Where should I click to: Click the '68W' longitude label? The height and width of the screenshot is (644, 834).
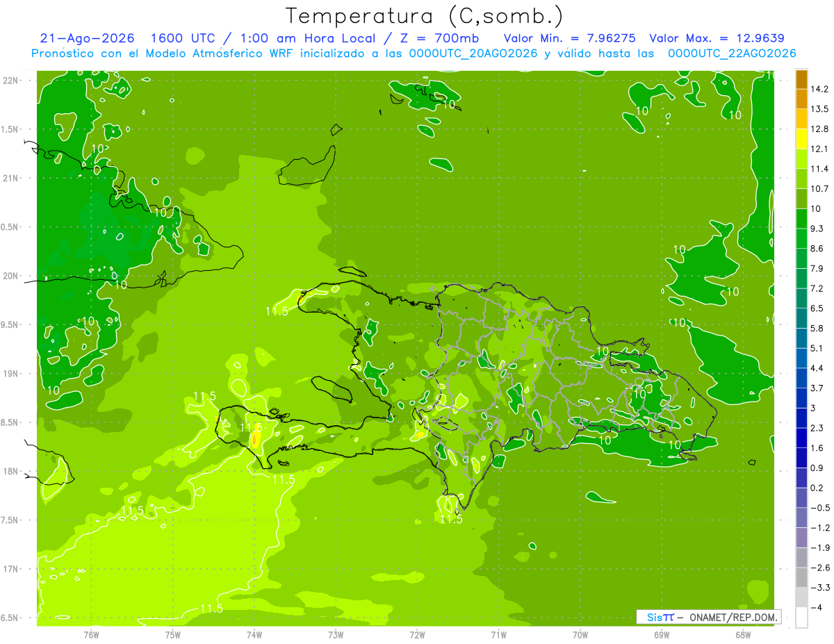(x=743, y=634)
